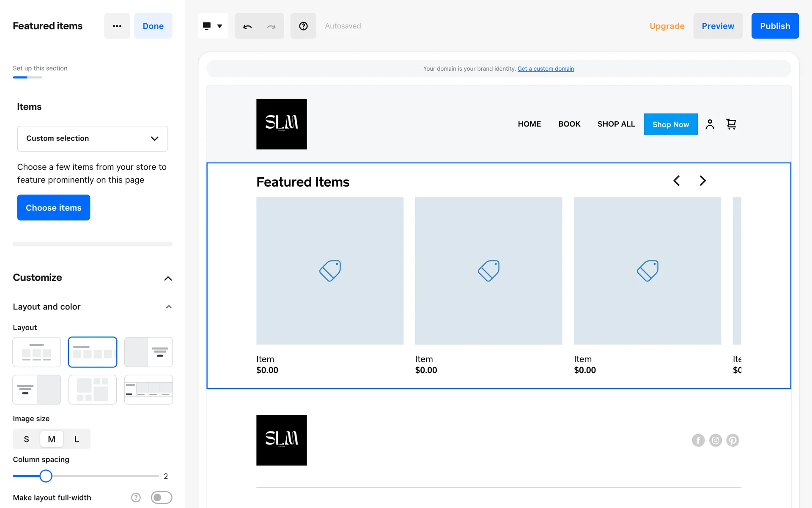
Task: Select the L image size option
Action: point(77,439)
